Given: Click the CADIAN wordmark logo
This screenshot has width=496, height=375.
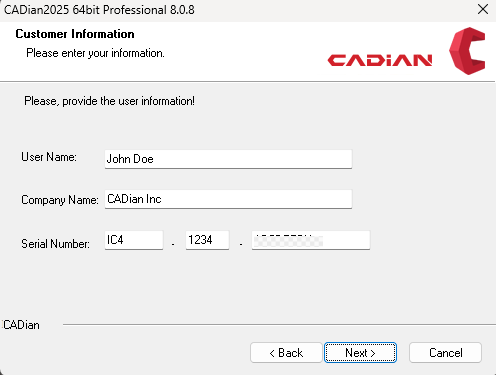Looking at the screenshot, I should click(x=380, y=60).
